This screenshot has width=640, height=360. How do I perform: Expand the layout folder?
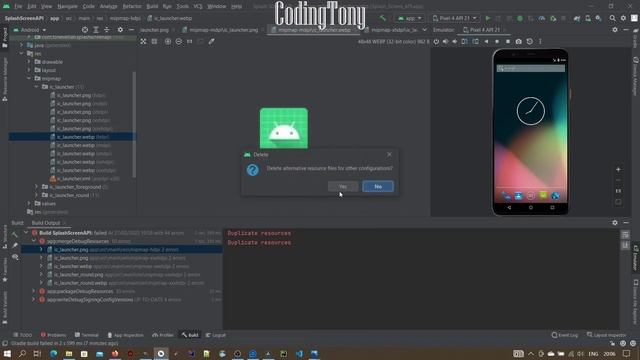29,70
